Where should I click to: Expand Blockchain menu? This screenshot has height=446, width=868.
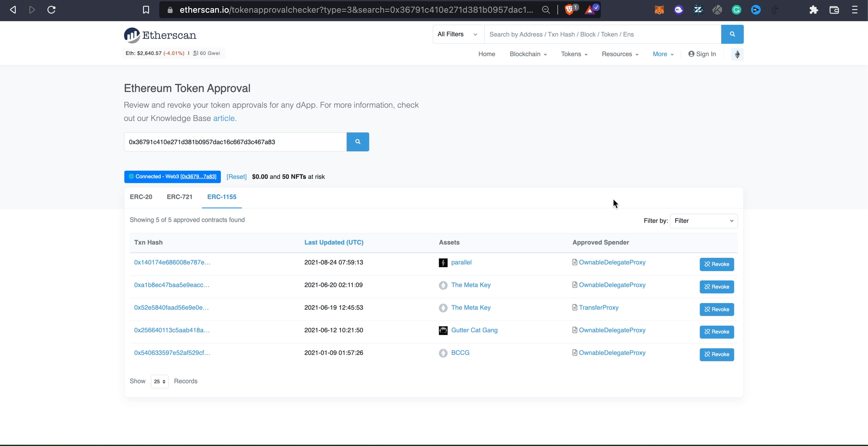pyautogui.click(x=528, y=54)
